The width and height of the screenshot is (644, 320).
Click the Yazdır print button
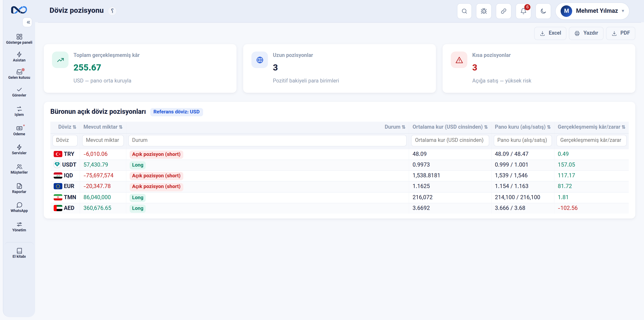pyautogui.click(x=586, y=33)
